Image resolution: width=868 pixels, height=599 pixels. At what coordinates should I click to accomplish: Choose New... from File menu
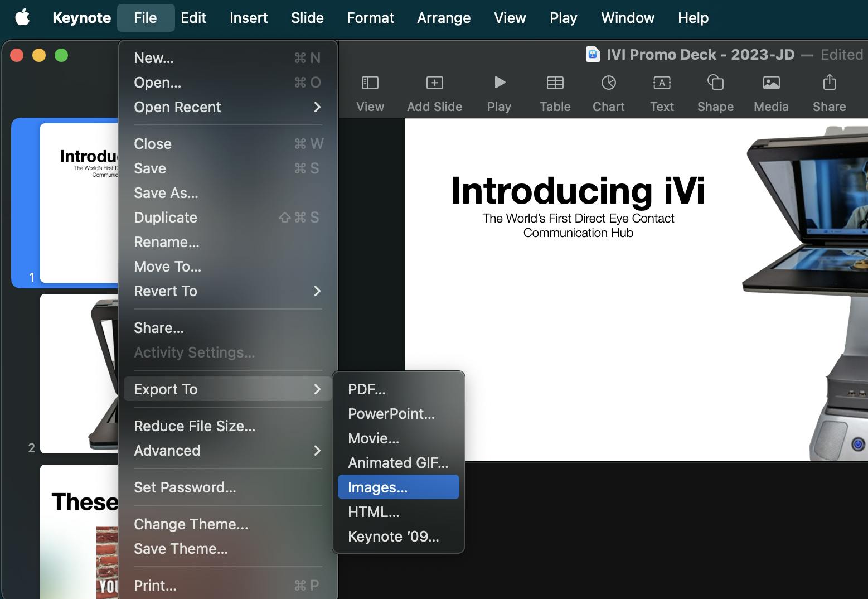coord(227,58)
